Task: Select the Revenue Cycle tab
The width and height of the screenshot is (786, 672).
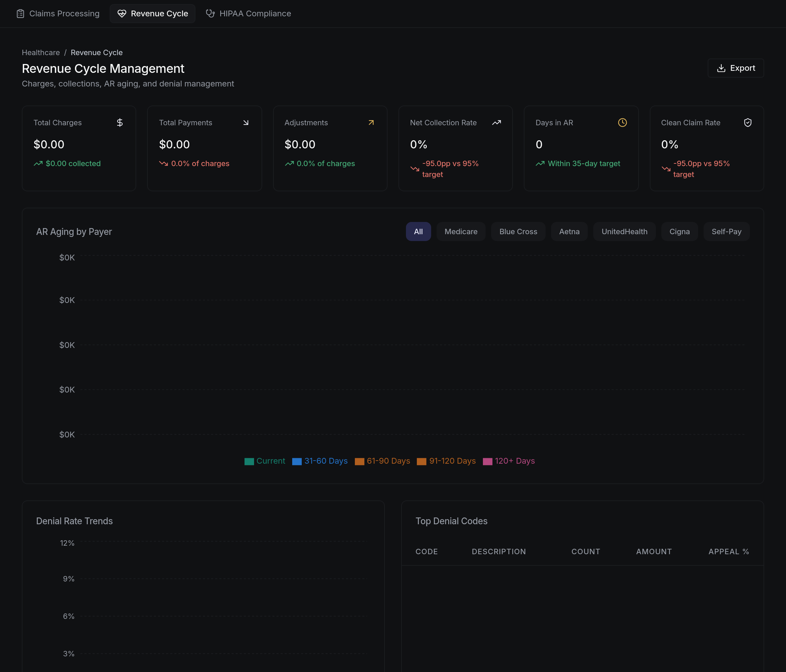Action: [x=153, y=14]
